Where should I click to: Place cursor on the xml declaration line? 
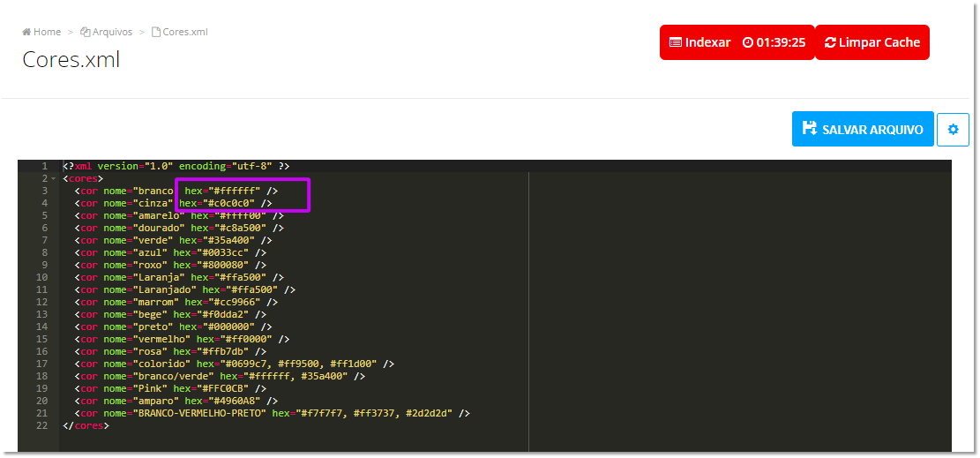(x=176, y=167)
